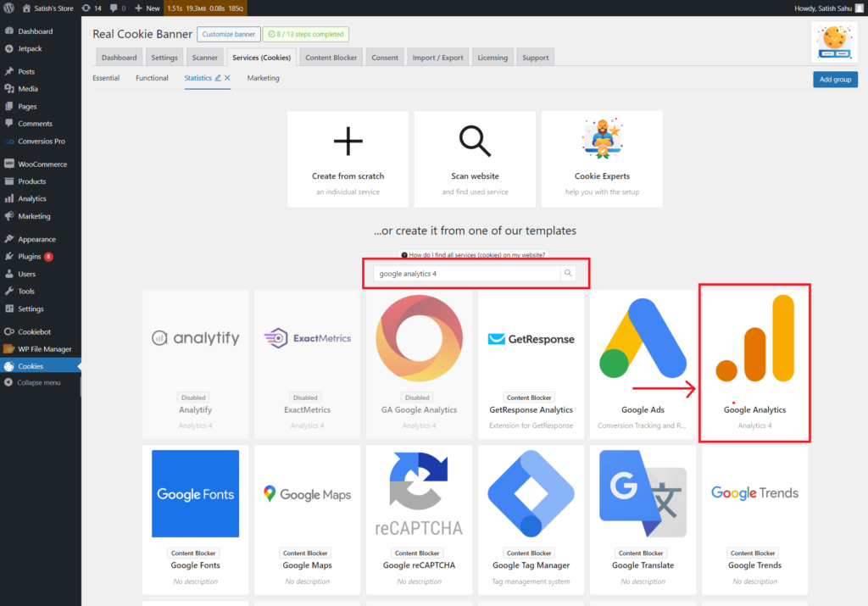Image resolution: width=868 pixels, height=606 pixels.
Task: Click the WP File Manager folder icon
Action: 8,349
